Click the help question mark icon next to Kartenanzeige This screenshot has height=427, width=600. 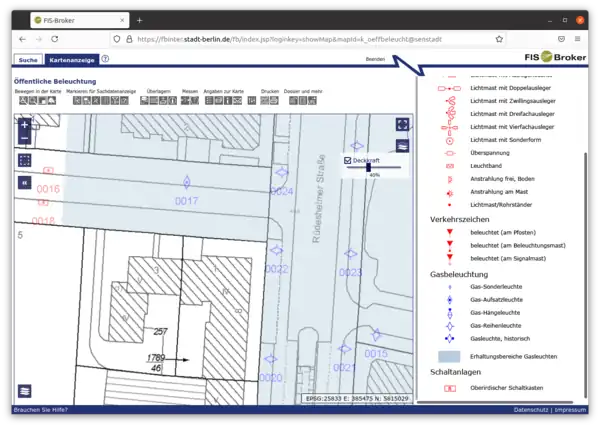pyautogui.click(x=105, y=59)
